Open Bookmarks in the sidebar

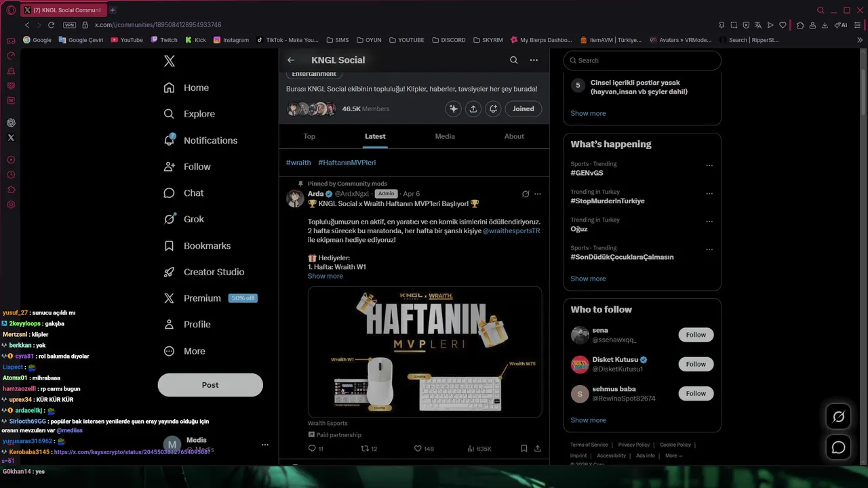pyautogui.click(x=197, y=245)
